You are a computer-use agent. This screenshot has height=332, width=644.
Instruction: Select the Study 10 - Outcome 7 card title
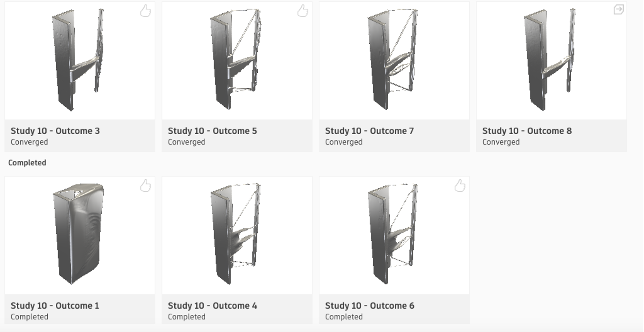369,131
